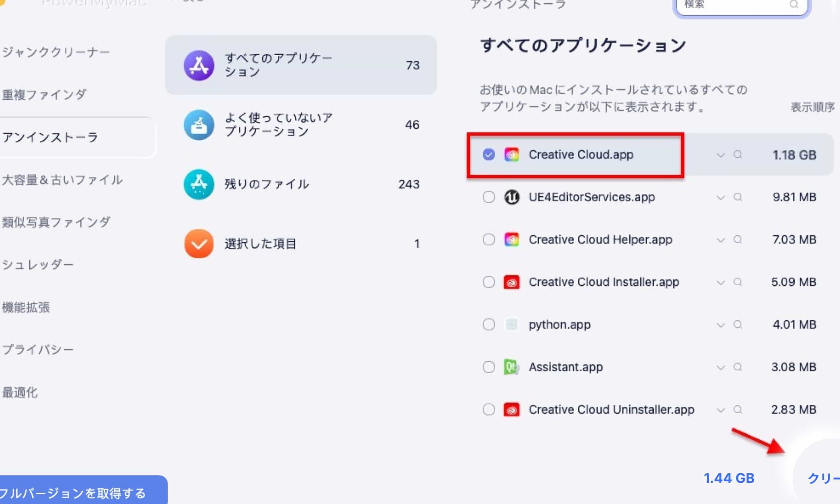Open 最適化 in the sidebar
The height and width of the screenshot is (504, 840).
[x=20, y=393]
